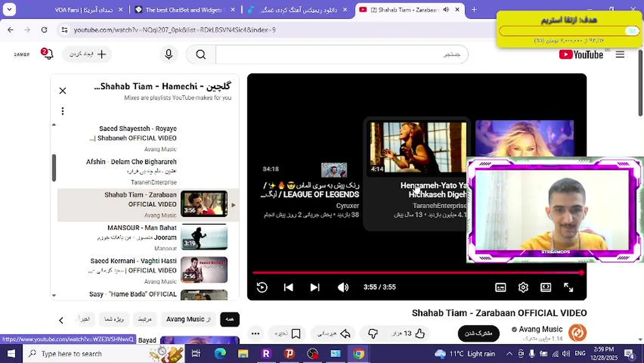Select the 'ویژه شما' filter chip
Screen dimensions: 644x363
(x=113, y=319)
